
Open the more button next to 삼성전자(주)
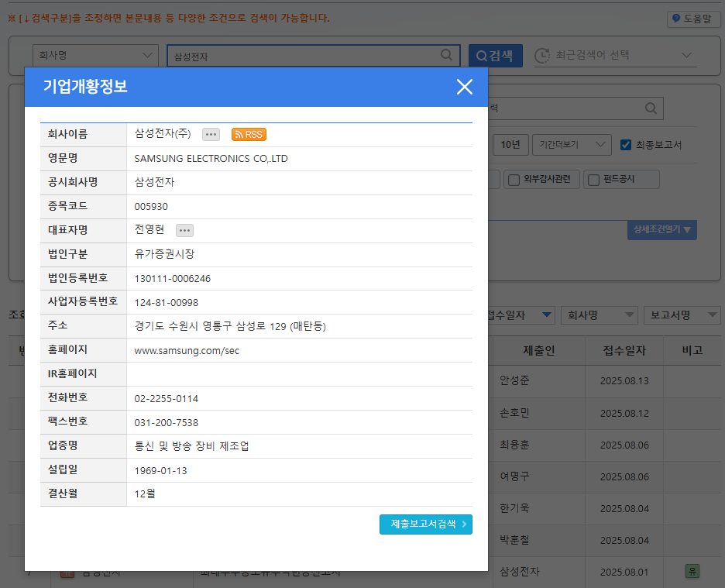coord(211,134)
